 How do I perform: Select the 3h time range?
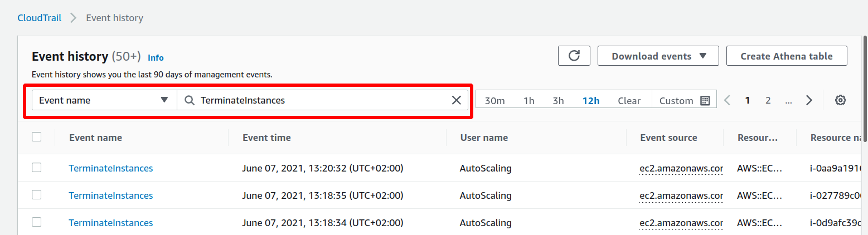pos(558,101)
